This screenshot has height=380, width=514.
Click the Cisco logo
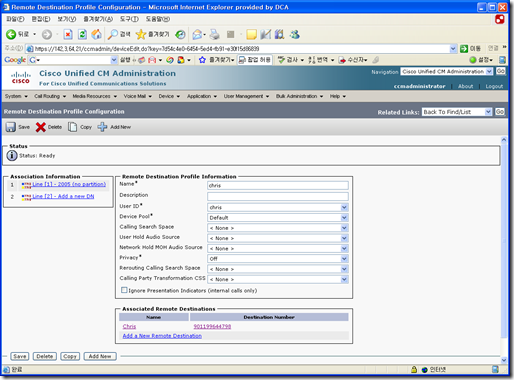[21, 78]
